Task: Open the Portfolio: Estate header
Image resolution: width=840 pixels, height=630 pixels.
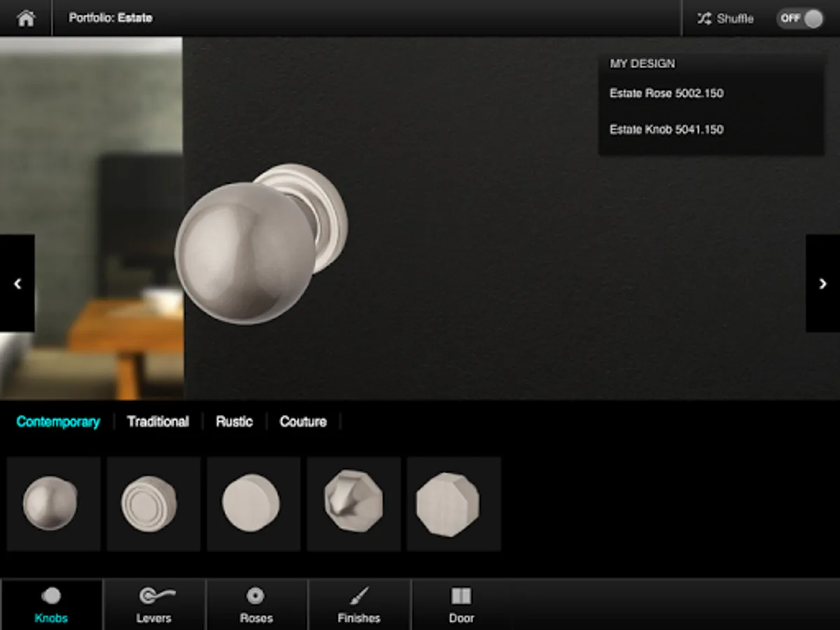Action: coord(112,18)
